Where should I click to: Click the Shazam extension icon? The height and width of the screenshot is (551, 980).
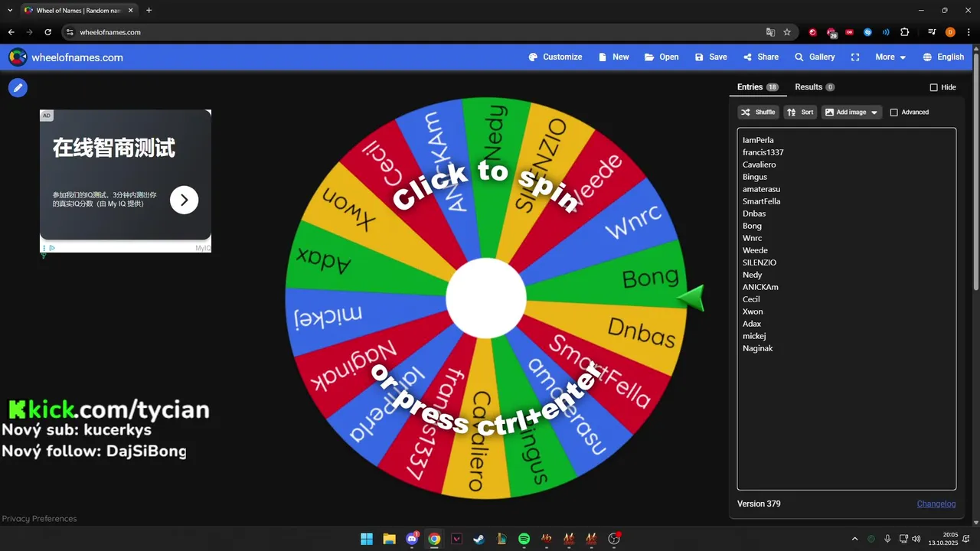click(x=867, y=32)
